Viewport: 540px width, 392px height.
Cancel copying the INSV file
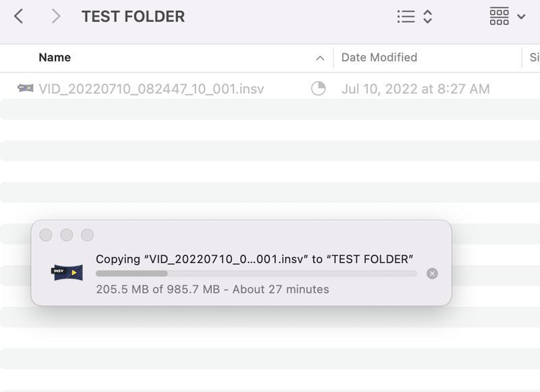coord(433,273)
